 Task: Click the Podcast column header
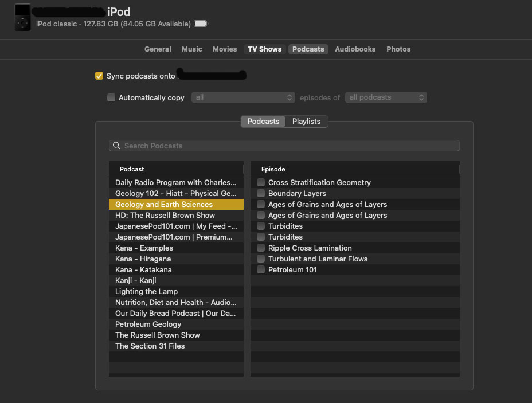point(176,169)
